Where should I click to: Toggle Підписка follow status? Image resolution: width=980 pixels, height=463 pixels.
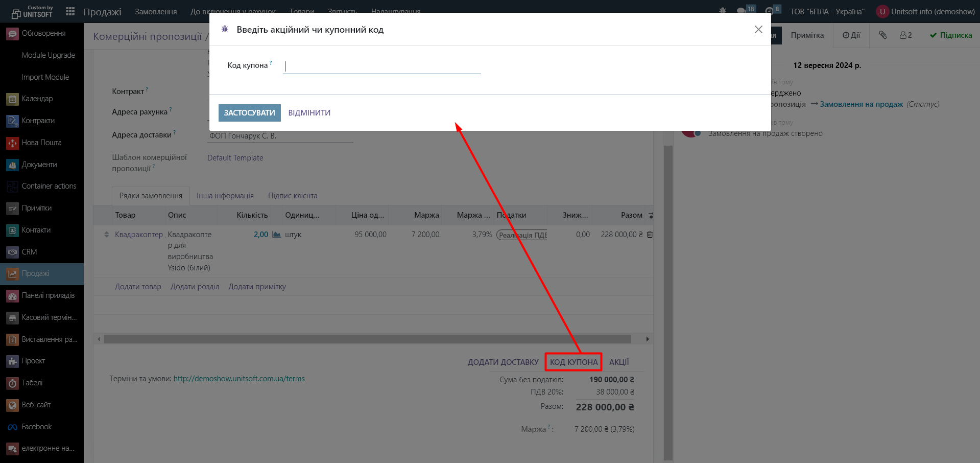click(950, 35)
